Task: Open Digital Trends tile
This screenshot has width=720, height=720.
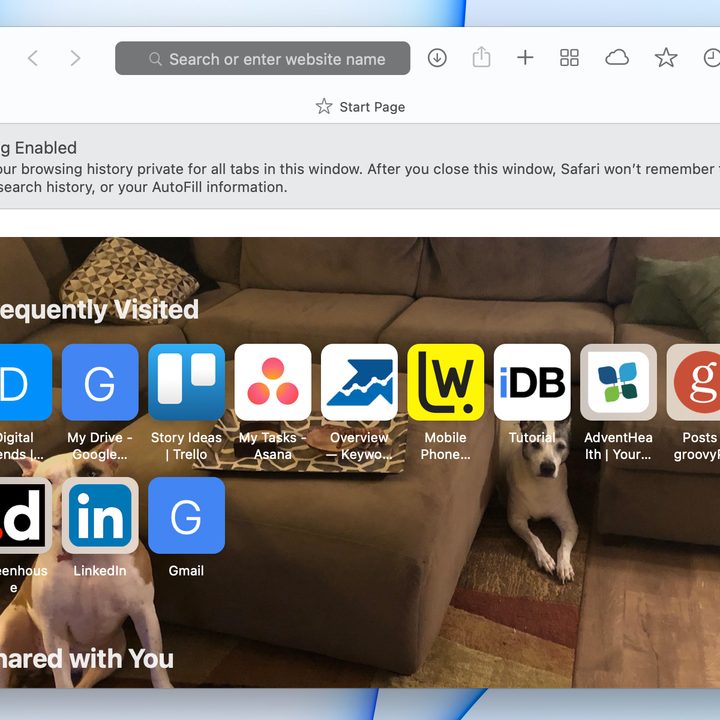Action: [x=26, y=382]
